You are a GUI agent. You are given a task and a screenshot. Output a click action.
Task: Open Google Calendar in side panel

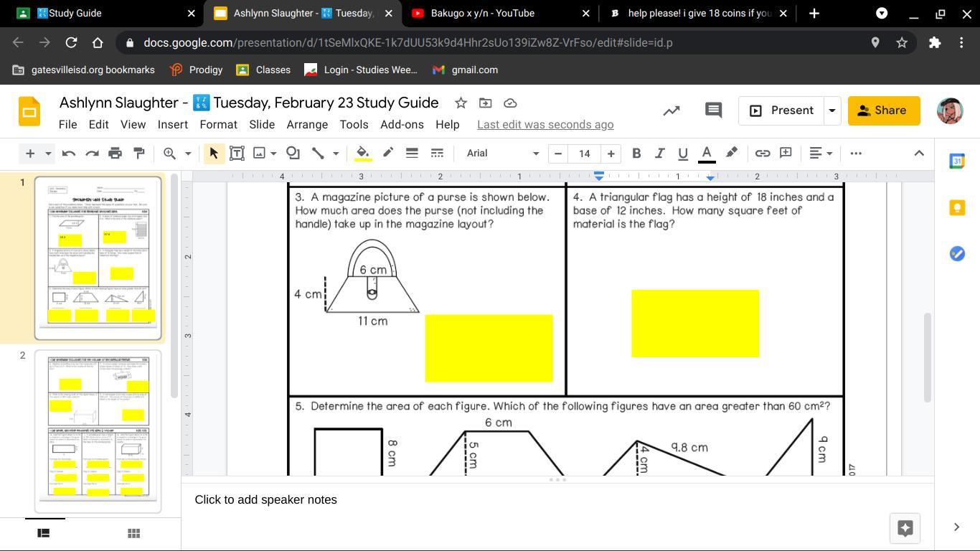pyautogui.click(x=957, y=161)
